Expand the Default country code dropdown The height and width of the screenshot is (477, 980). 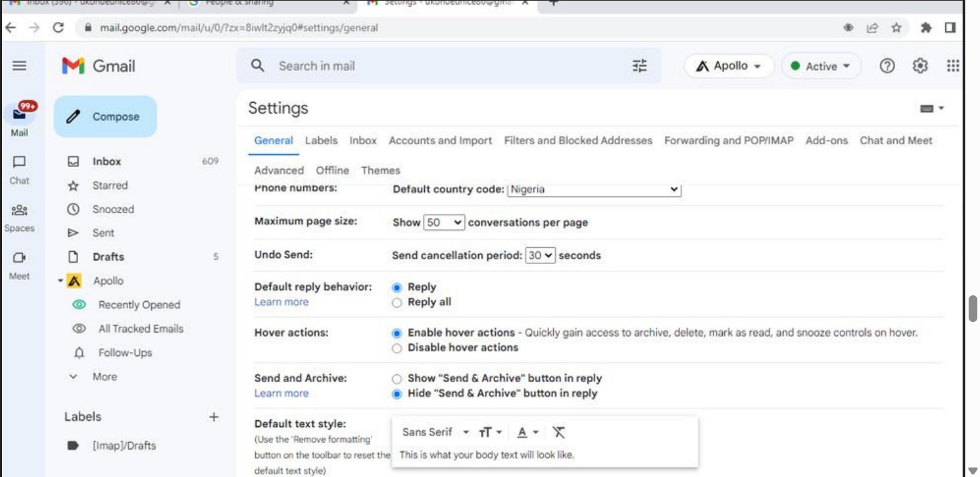[594, 190]
